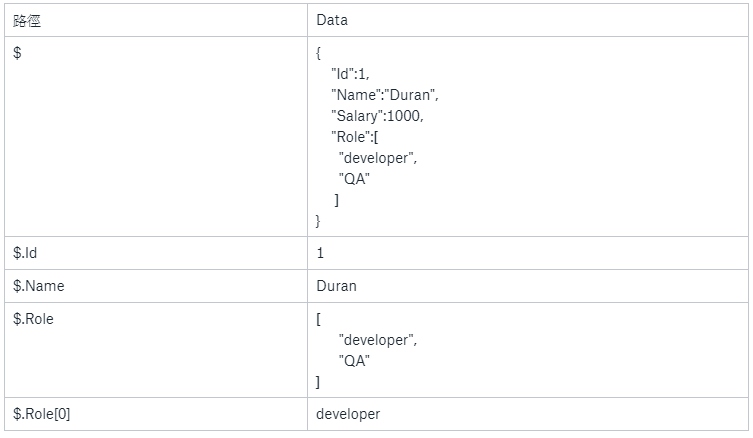Click the value 1 beside $.Id
This screenshot has width=753, height=438.
pyautogui.click(x=320, y=253)
